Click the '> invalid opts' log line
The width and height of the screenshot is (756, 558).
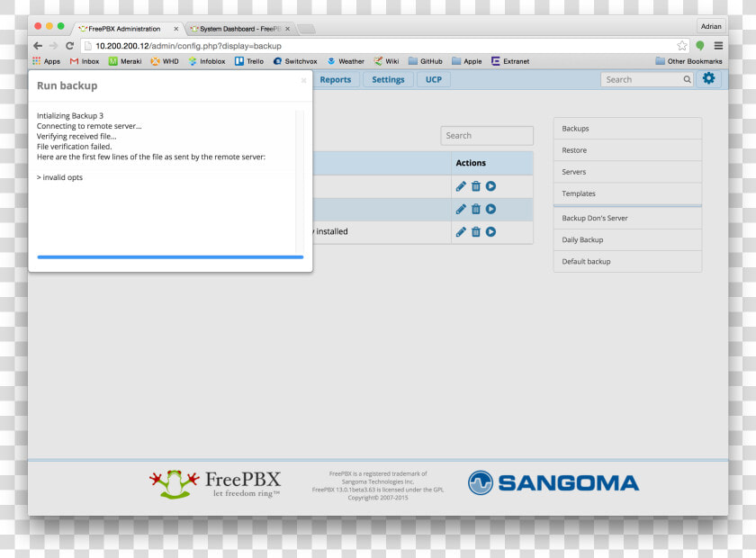tap(59, 177)
